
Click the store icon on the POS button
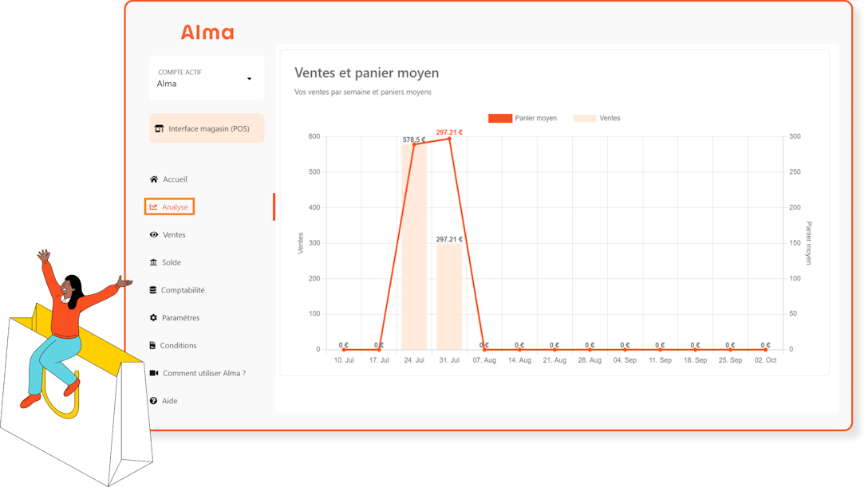(x=159, y=128)
